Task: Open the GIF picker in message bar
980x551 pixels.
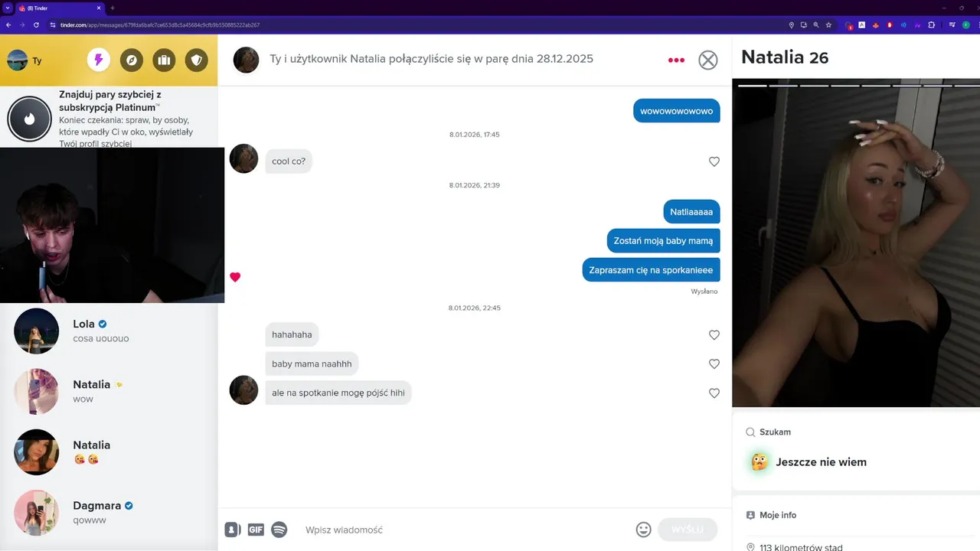Action: click(x=256, y=530)
